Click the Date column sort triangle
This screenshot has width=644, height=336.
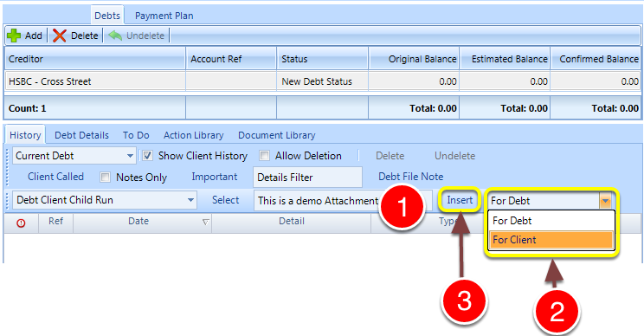205,223
